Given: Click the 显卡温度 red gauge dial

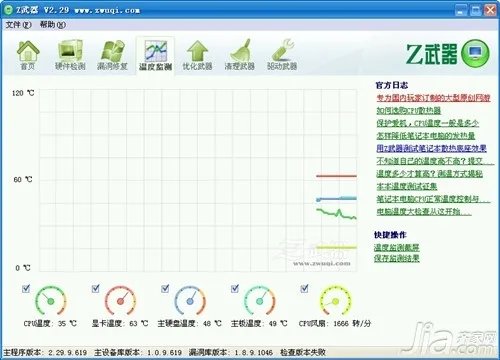Looking at the screenshot, I should (x=120, y=301).
